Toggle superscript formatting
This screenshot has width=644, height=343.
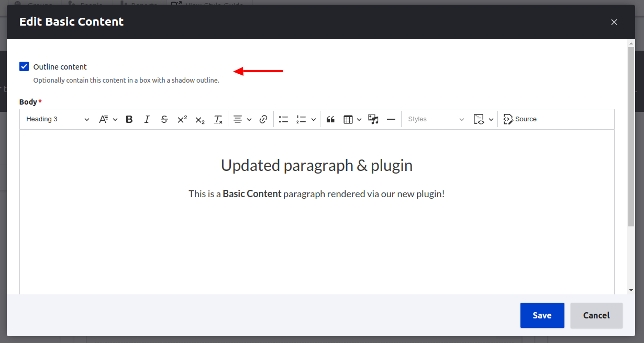click(182, 119)
